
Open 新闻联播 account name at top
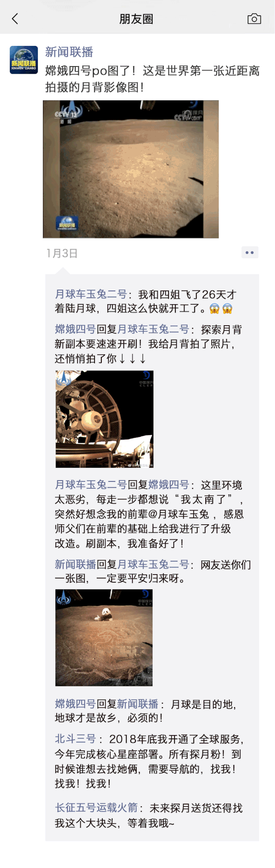point(69,52)
